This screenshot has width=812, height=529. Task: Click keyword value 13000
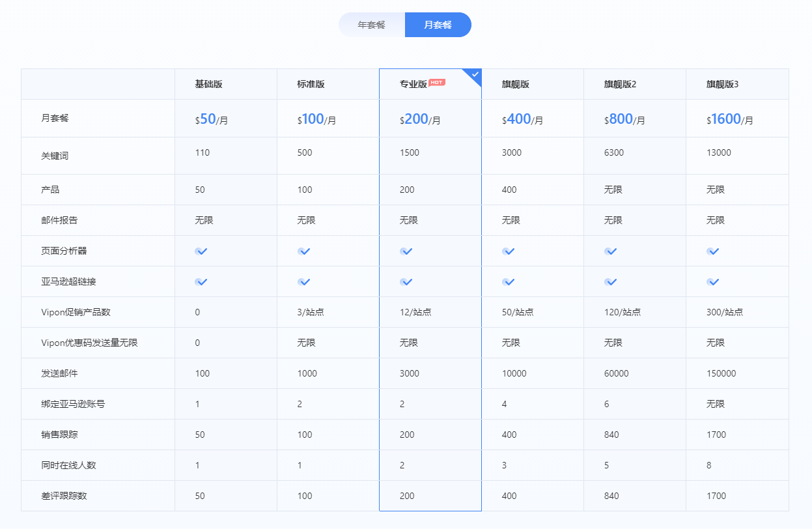719,152
